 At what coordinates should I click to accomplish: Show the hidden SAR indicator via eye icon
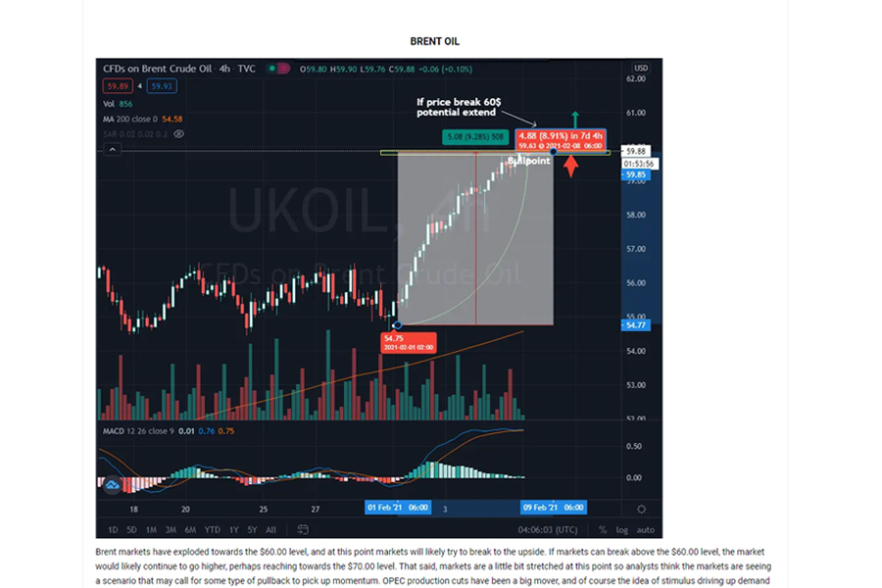click(179, 133)
